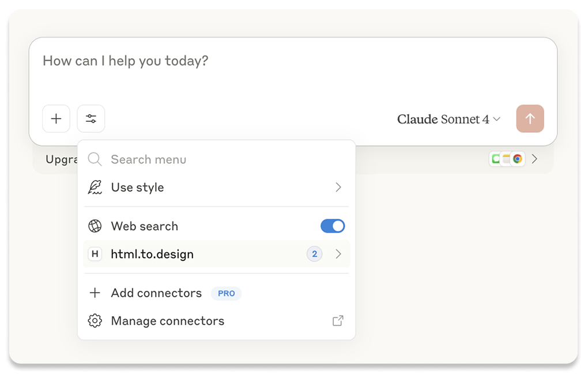The image size is (588, 374).
Task: Click the H icon for html.to.design
Action: pyautogui.click(x=95, y=254)
